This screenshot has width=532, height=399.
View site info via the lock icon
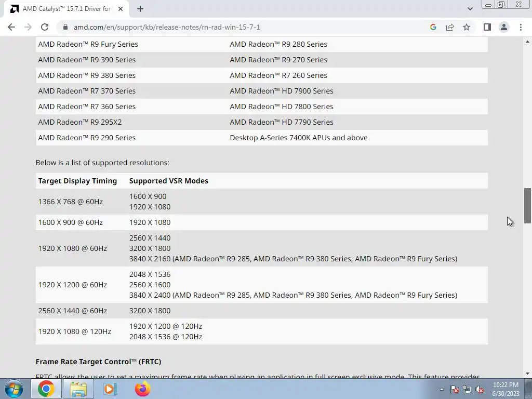(65, 27)
